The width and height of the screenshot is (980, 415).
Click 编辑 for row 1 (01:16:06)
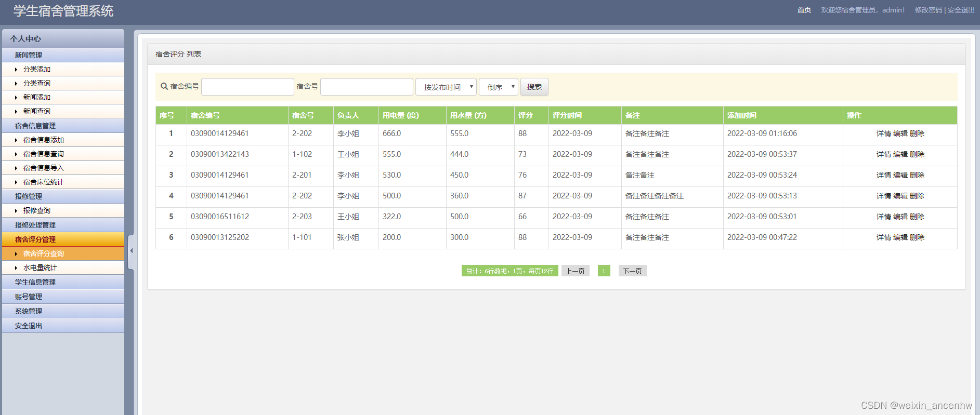pyautogui.click(x=900, y=133)
